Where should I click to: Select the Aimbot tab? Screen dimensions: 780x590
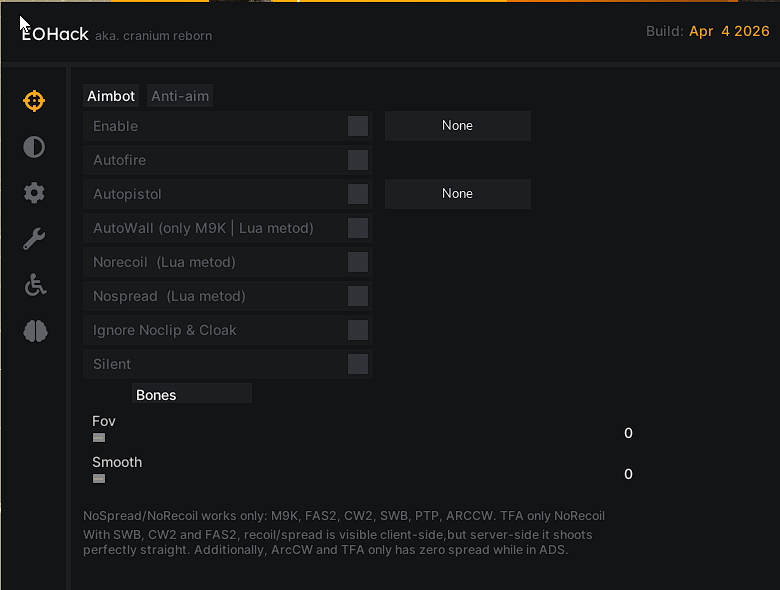111,96
